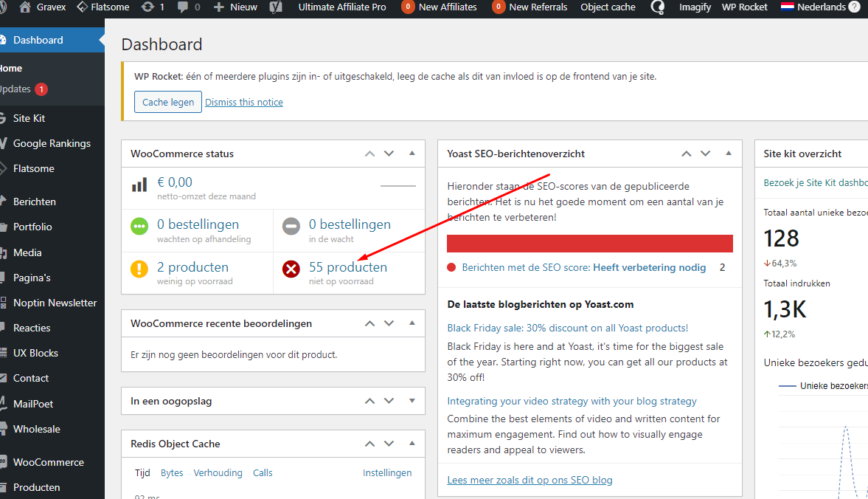Click the red Yoast SEO score bar
868x499 pixels.
click(589, 244)
